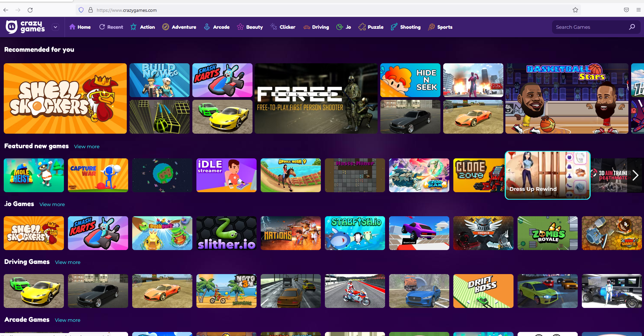
Task: Open the Sports category
Action: [440, 27]
